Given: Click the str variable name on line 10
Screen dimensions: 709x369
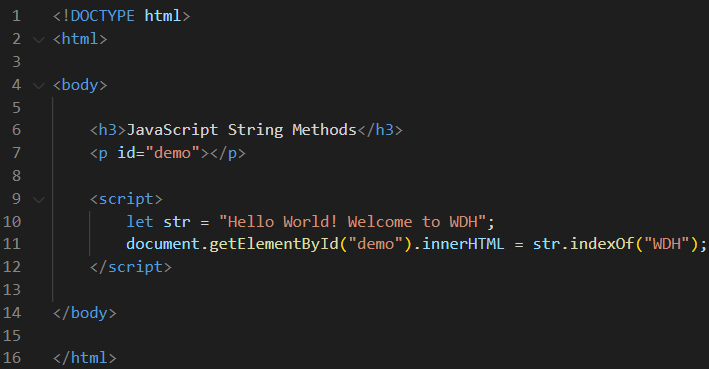Looking at the screenshot, I should tap(177, 222).
